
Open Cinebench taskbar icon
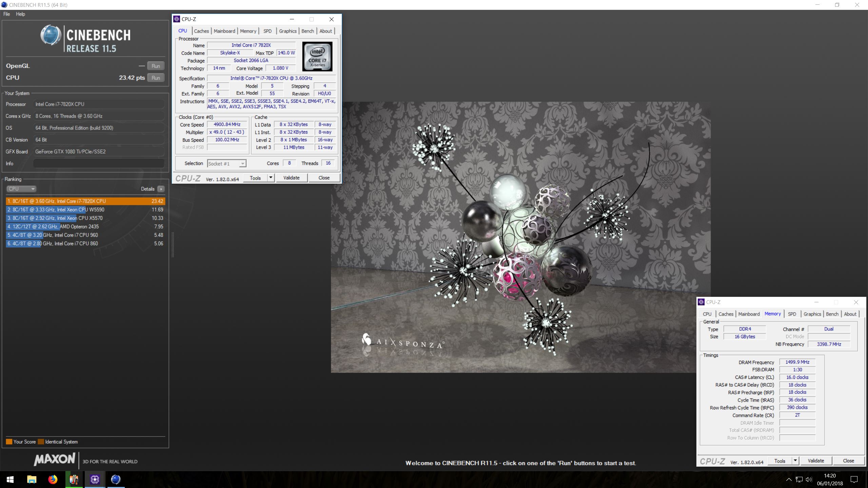pos(116,480)
